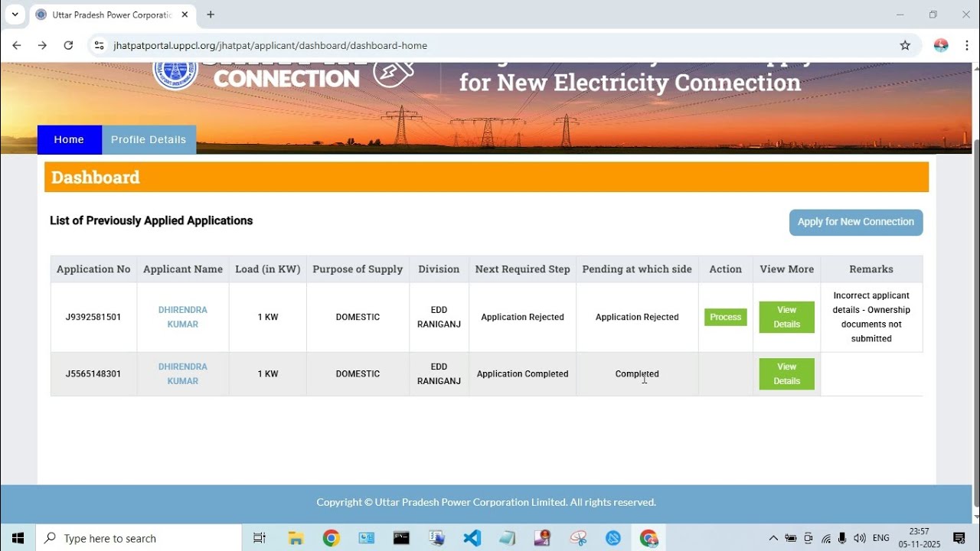This screenshot has width=980, height=551.
Task: Click the browser forward arrow
Action: (x=42, y=45)
